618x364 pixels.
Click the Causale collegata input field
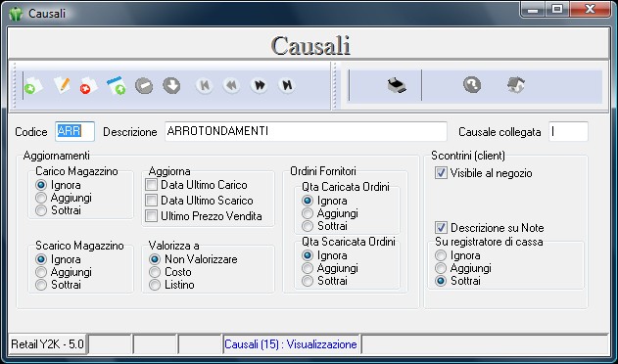(568, 131)
